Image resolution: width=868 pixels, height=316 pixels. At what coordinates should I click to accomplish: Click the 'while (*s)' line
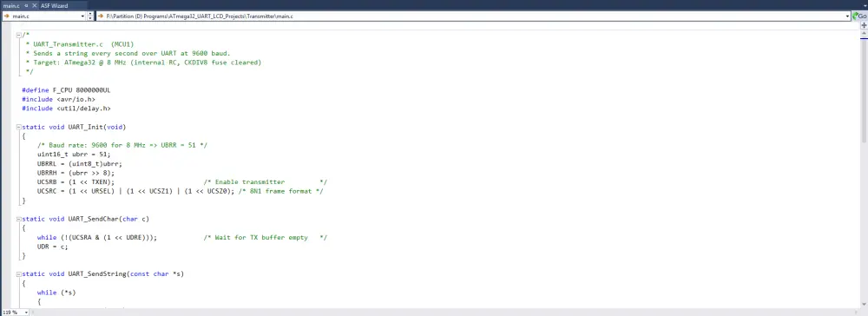pyautogui.click(x=56, y=293)
